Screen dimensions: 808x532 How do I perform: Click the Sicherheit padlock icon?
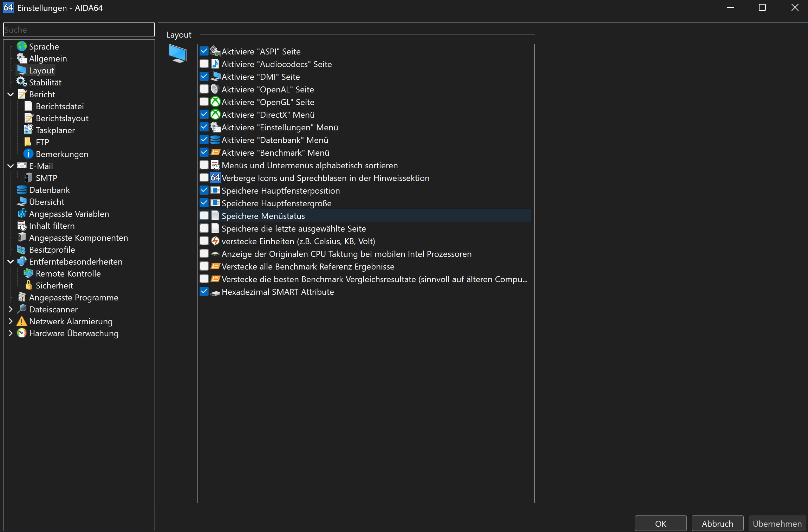click(28, 285)
